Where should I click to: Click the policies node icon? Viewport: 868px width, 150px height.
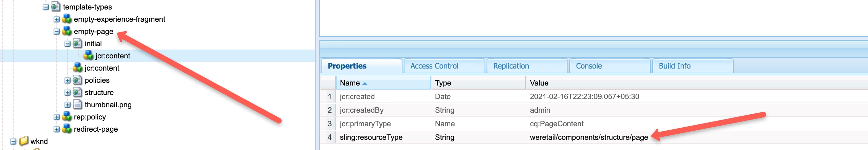[x=78, y=80]
